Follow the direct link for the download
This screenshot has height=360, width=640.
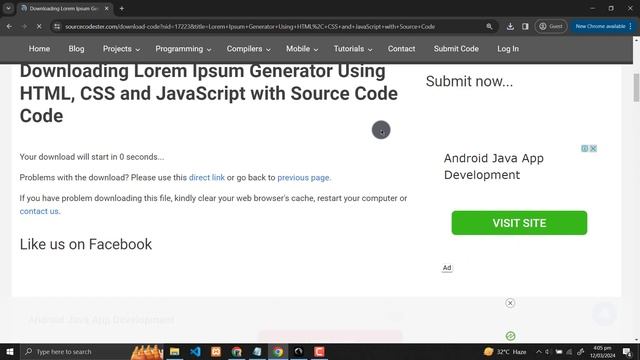click(207, 178)
